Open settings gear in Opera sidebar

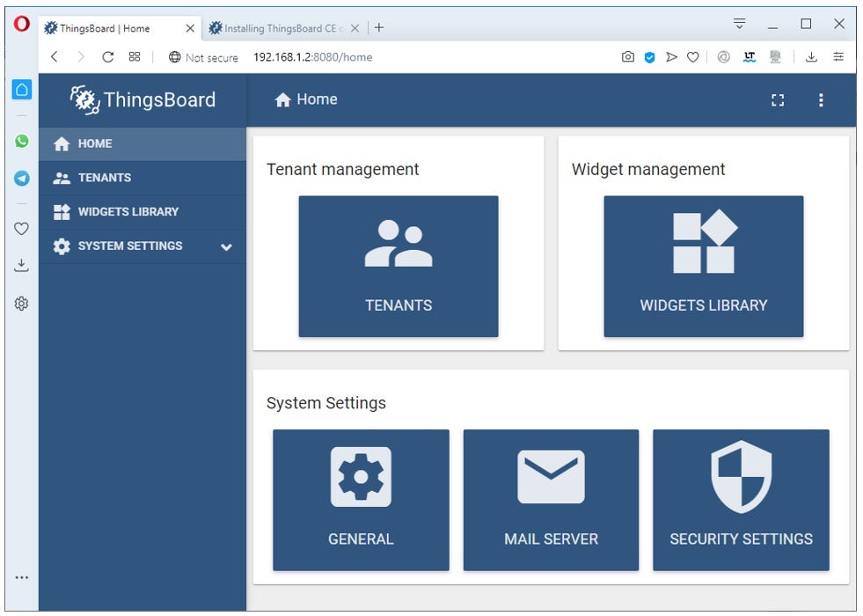coord(21,304)
